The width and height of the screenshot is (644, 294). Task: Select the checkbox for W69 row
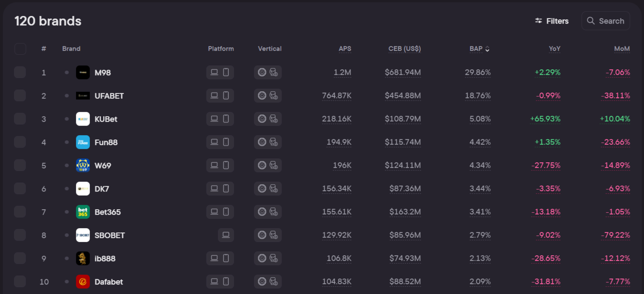(20, 165)
